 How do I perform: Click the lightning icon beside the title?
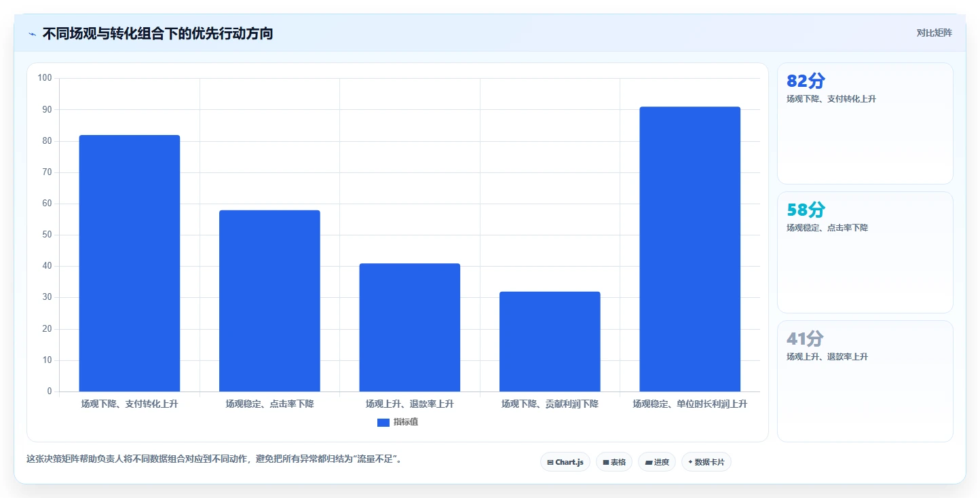(33, 34)
